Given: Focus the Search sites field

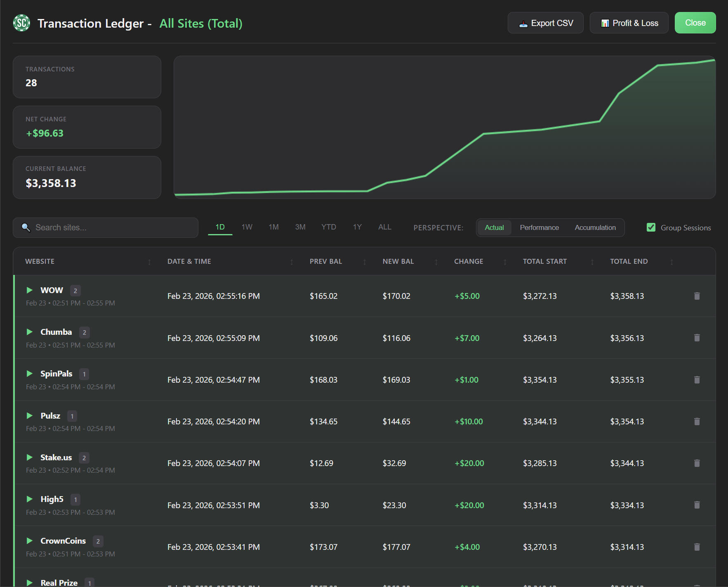Looking at the screenshot, I should pos(111,227).
